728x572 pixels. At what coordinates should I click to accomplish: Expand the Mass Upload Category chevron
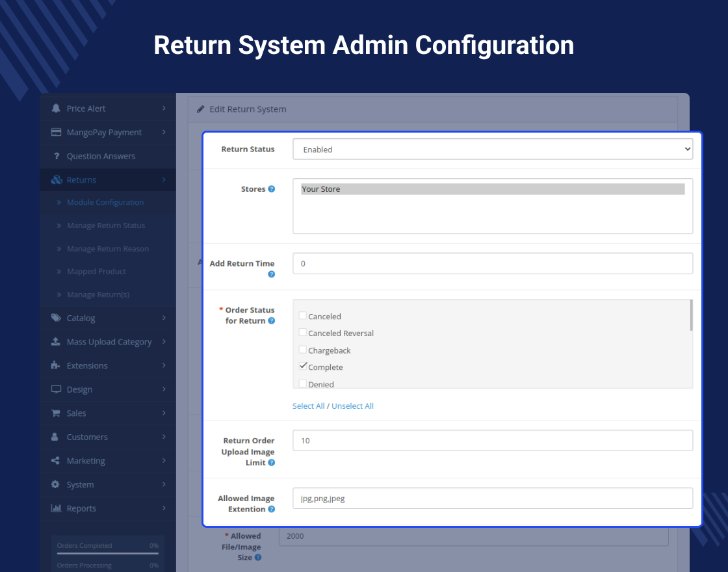pos(164,342)
